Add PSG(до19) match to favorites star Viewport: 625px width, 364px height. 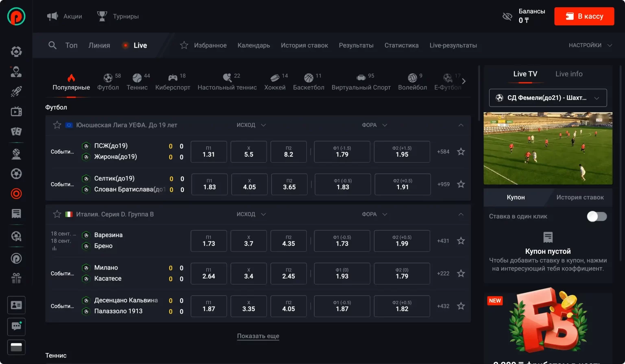[461, 152]
